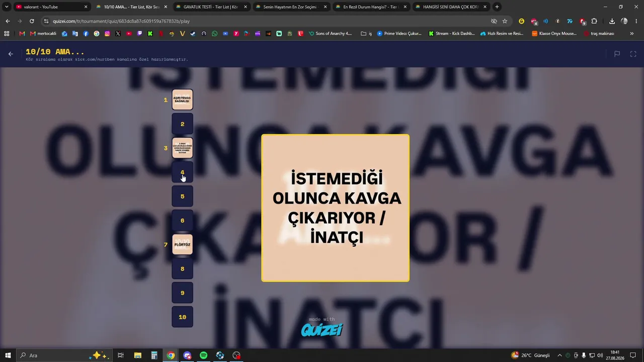The width and height of the screenshot is (644, 362).
Task: Click the İSTEMEDİĞİ OLUNCA KAVGA ÇIKARIYOR card
Action: pos(335,208)
